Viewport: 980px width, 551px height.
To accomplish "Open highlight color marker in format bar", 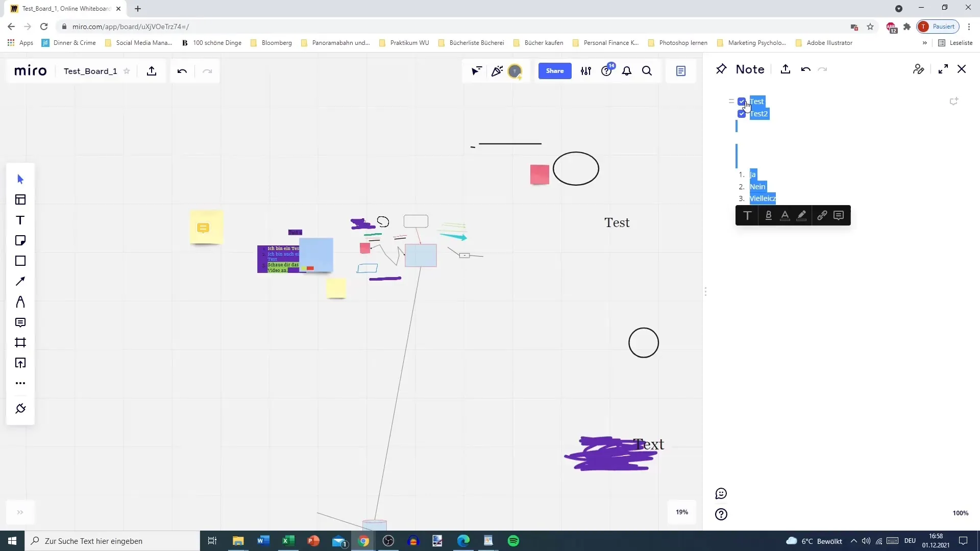I will tap(802, 215).
